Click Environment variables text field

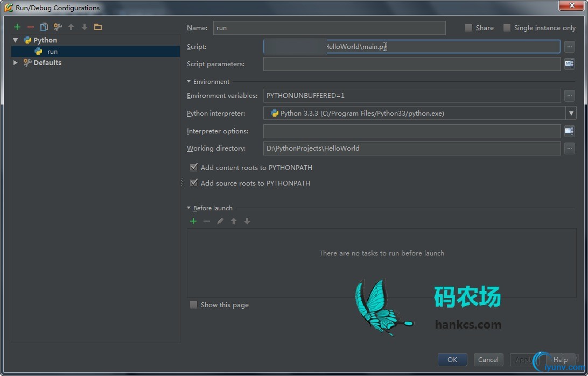click(x=412, y=96)
